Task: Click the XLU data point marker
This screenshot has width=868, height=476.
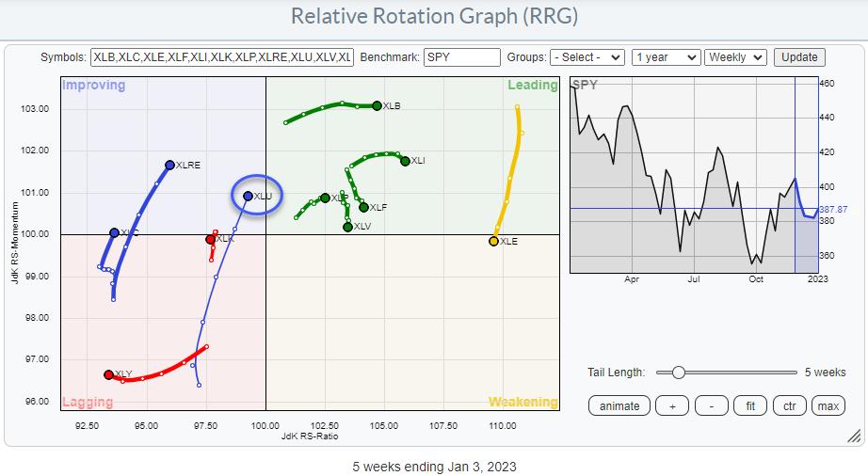Action: pos(249,196)
